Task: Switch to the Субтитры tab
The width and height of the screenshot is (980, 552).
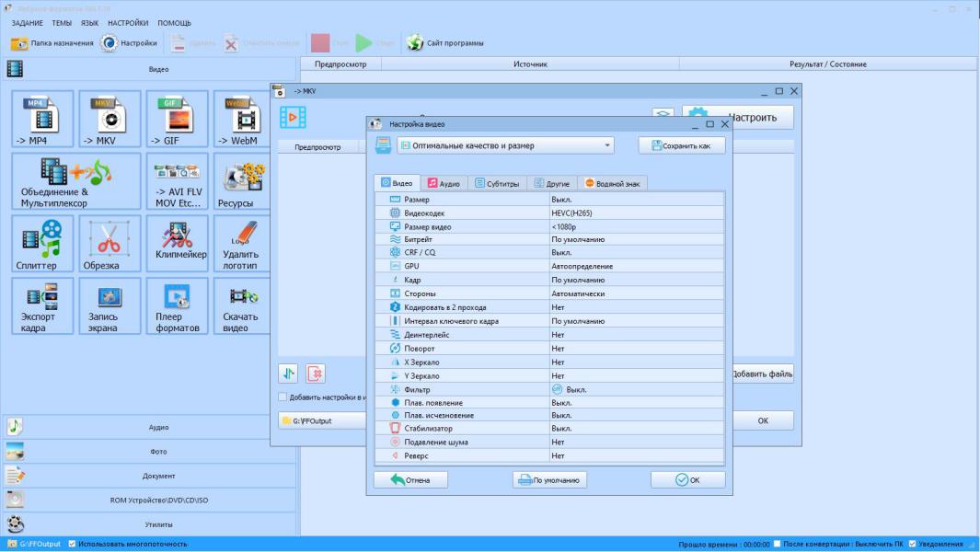Action: tap(497, 183)
